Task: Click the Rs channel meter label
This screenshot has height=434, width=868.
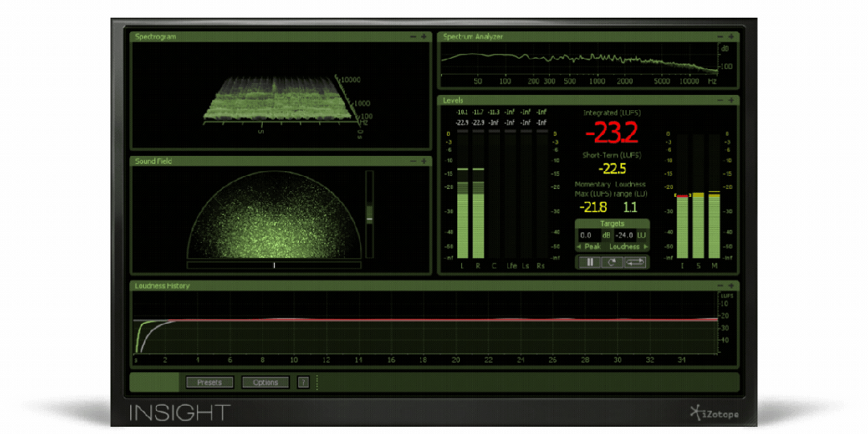Action: 541,266
